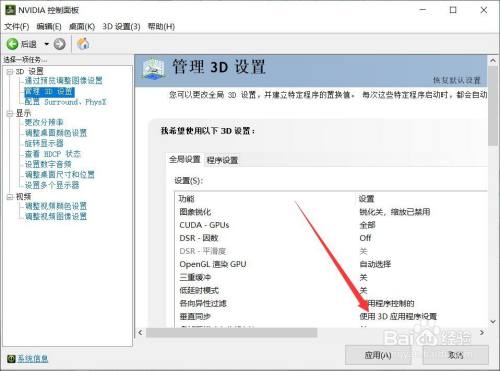Collapse the 3D 设置 tree node
Screen dimensions: 500x371
pyautogui.click(x=10, y=72)
